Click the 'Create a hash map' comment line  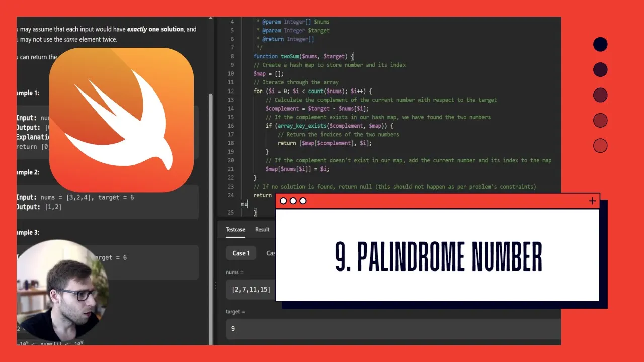tap(330, 65)
